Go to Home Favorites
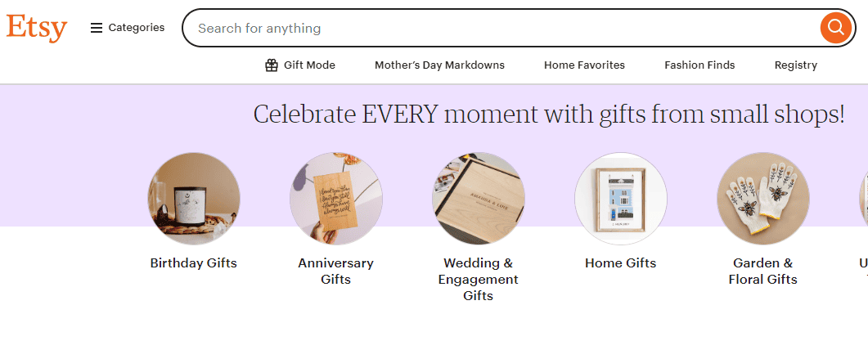This screenshot has width=868, height=359. tap(584, 65)
